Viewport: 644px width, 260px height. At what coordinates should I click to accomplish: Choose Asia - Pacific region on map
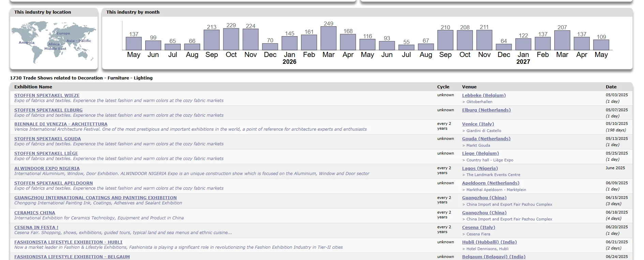(x=79, y=41)
